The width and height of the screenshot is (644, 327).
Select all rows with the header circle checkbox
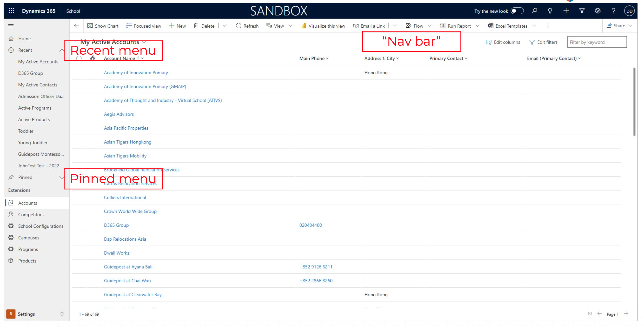[79, 59]
